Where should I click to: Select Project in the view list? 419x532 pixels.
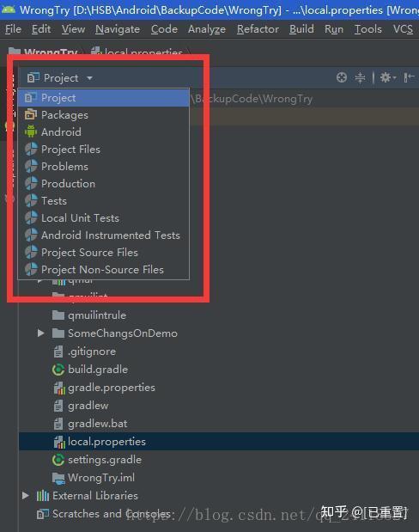coord(103,98)
